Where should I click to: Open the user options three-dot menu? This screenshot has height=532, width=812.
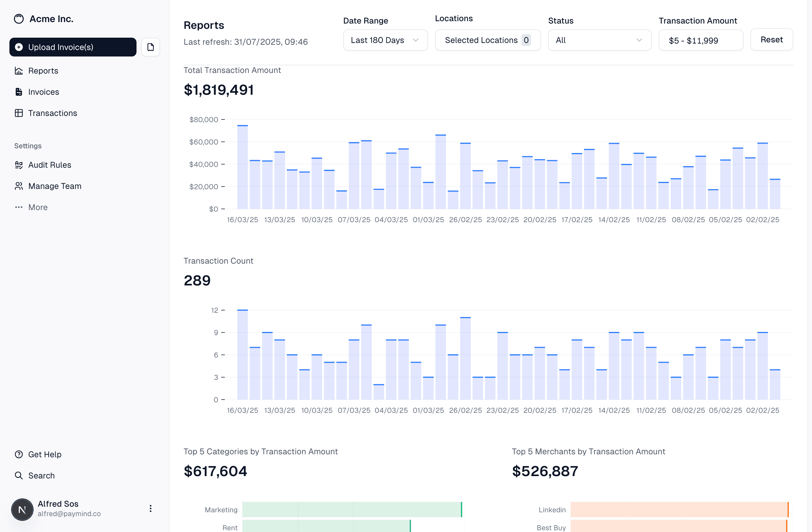(x=150, y=508)
